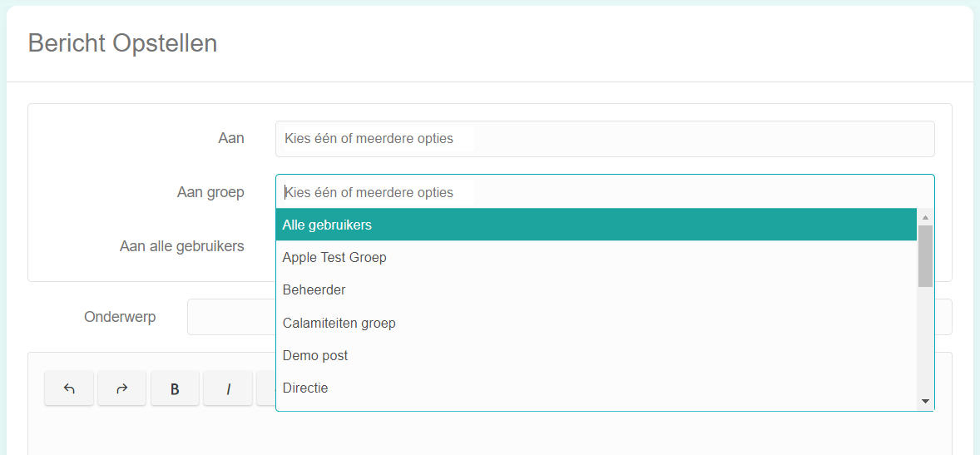Select 'Calamiteiten groep' in the list
The height and width of the screenshot is (455, 980).
(596, 323)
